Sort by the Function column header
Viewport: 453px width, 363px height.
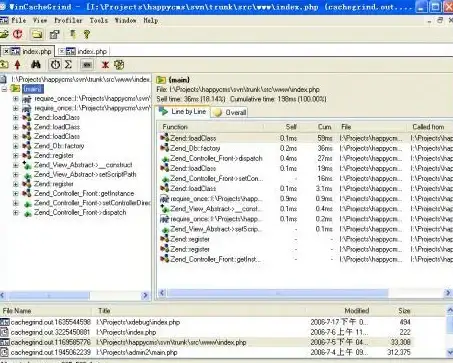tap(175, 127)
